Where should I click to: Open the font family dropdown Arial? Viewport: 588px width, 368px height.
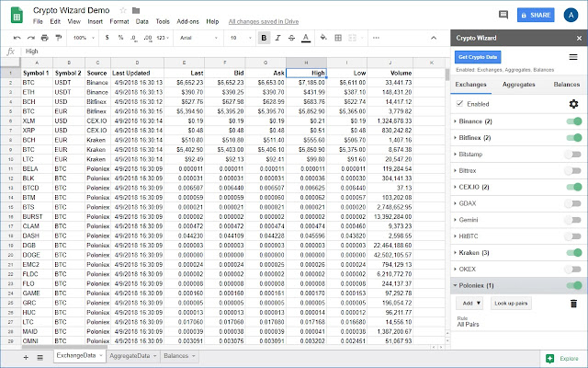pyautogui.click(x=192, y=38)
